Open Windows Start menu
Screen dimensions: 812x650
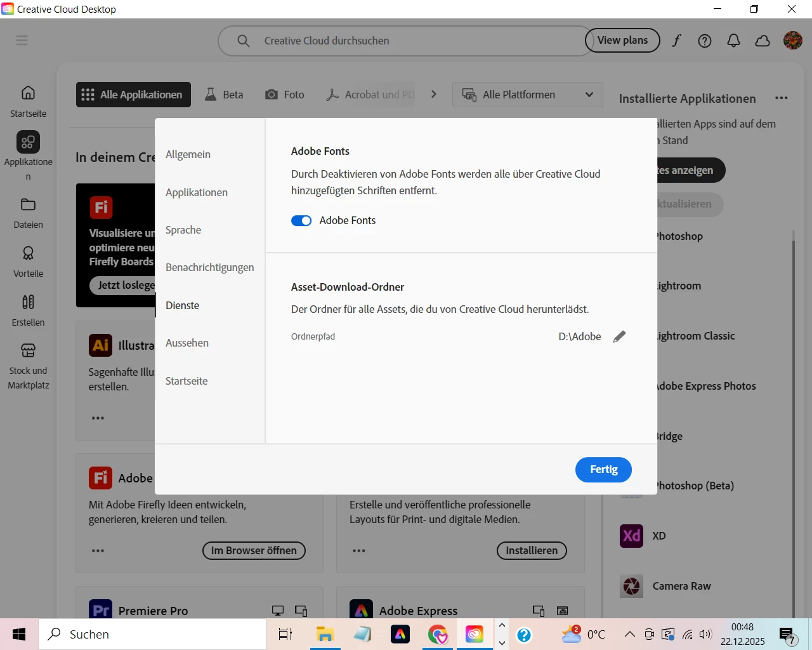click(x=19, y=634)
